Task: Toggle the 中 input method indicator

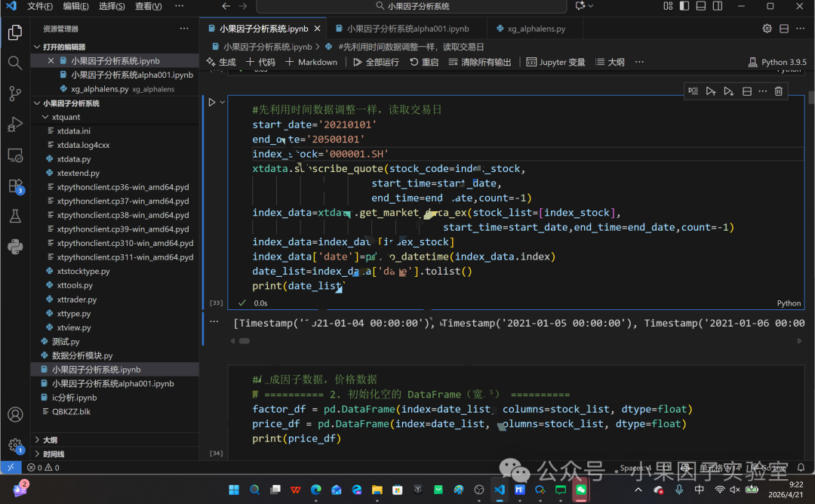Action: (x=699, y=490)
